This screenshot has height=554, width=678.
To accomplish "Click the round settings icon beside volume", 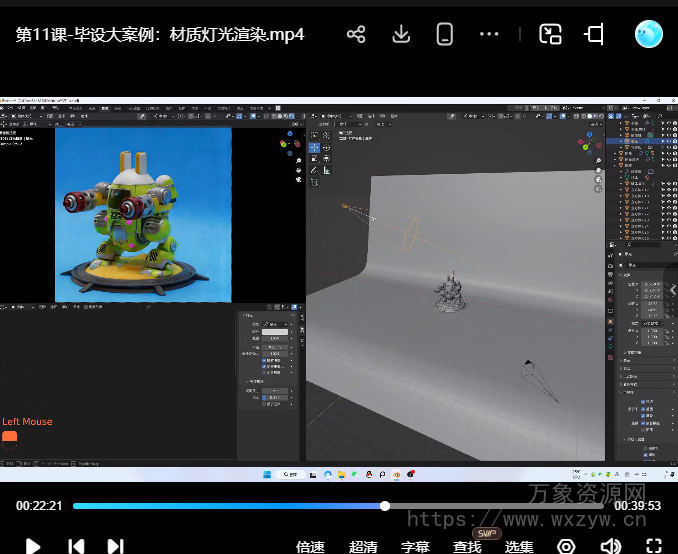I will (x=567, y=546).
